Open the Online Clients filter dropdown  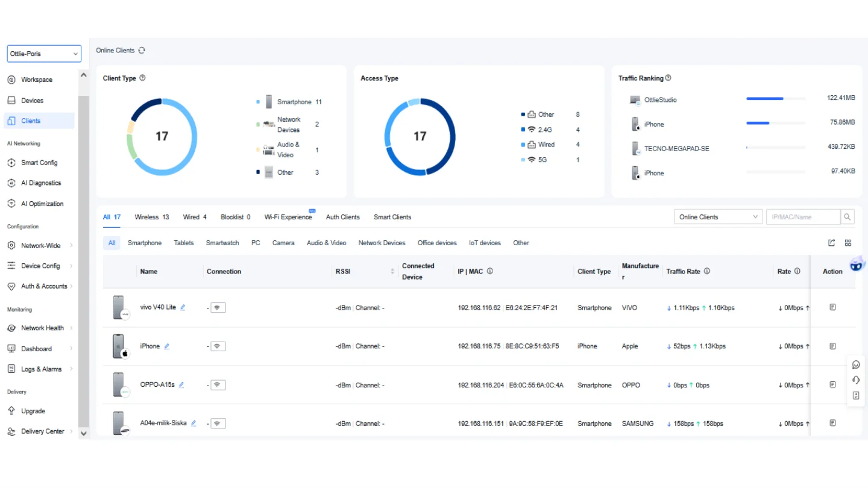pyautogui.click(x=719, y=217)
